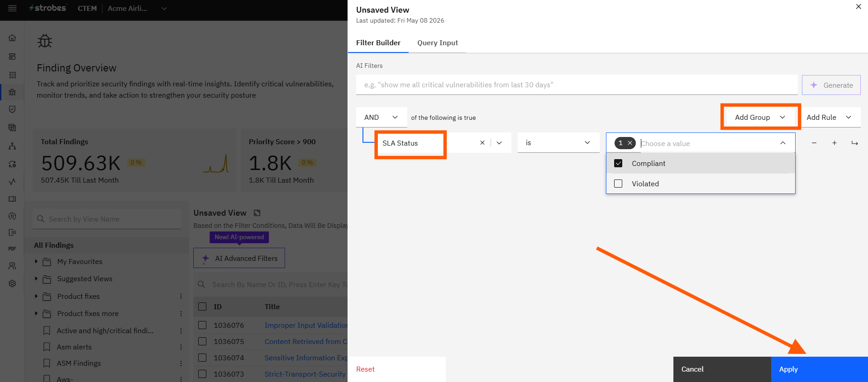Open the SLA Status field dropdown arrow
The height and width of the screenshot is (382, 868).
pyautogui.click(x=499, y=143)
